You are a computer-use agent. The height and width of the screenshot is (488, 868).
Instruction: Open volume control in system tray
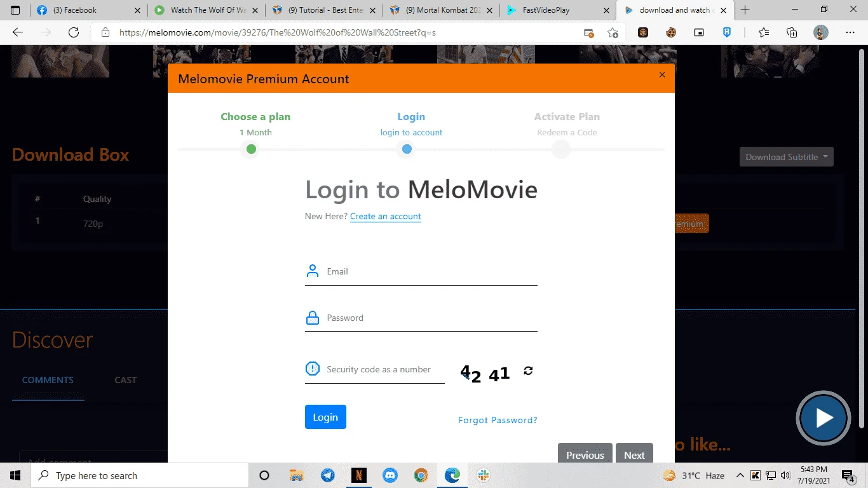[785, 475]
